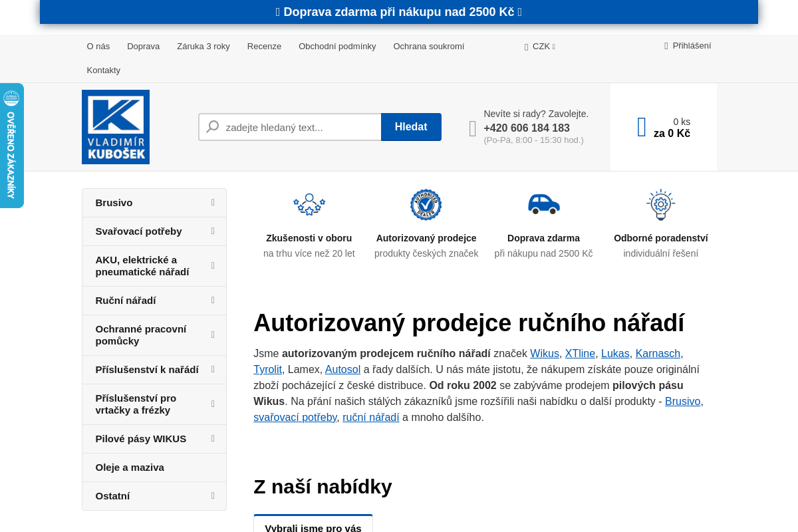The image size is (798, 532).
Task: Click the Autorizovaný prodejce badge icon
Action: tap(426, 204)
